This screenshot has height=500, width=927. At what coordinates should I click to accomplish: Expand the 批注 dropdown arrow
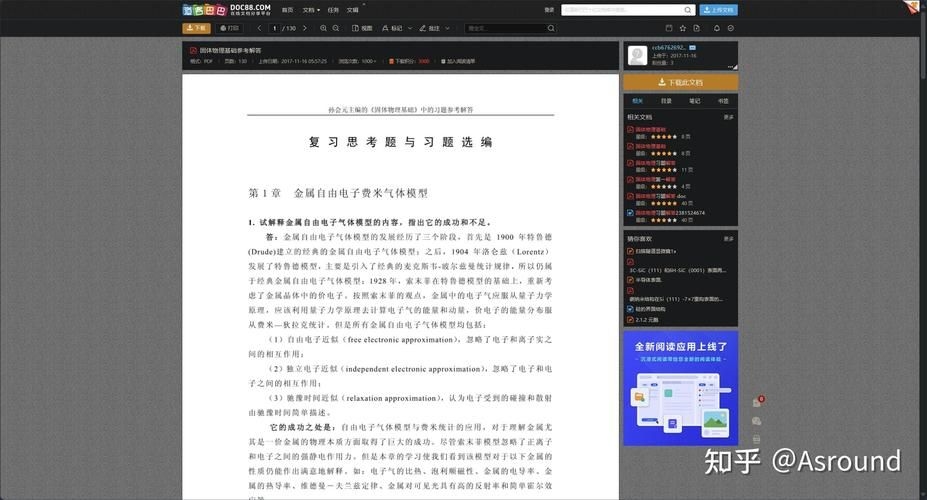[x=448, y=28]
